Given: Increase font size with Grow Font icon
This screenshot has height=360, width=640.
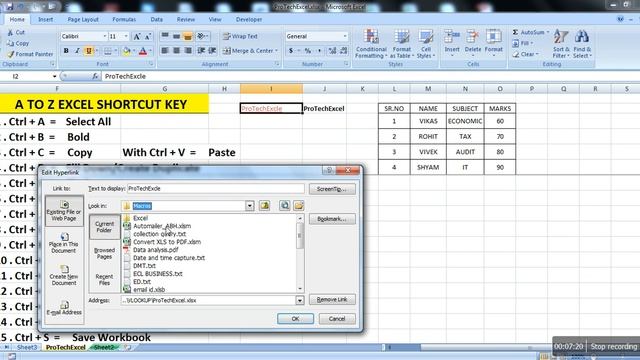Looking at the screenshot, I should [x=137, y=37].
